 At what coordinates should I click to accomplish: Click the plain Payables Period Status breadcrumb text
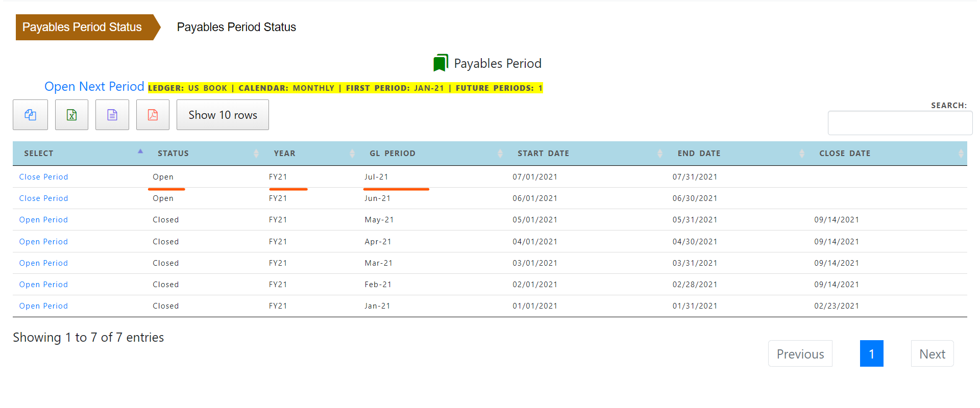[x=236, y=27]
